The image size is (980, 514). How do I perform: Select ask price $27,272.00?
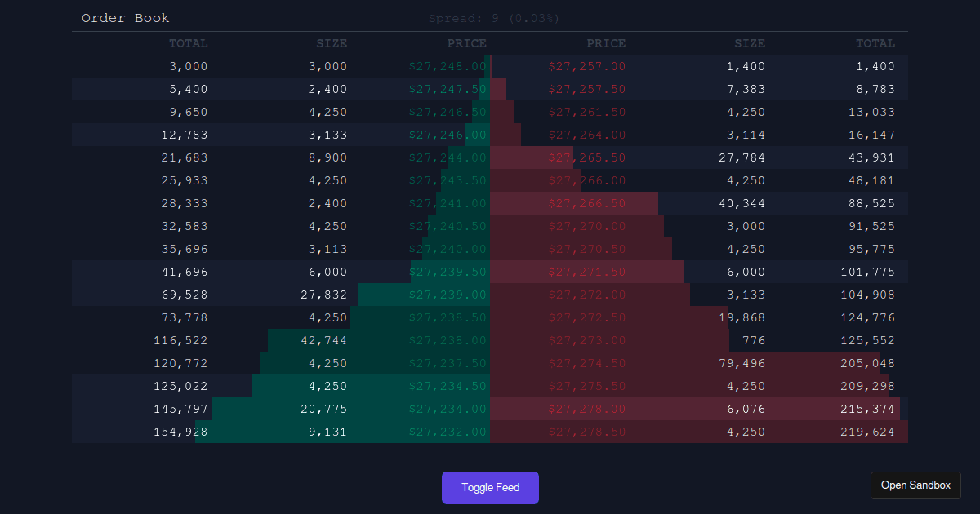[587, 295]
